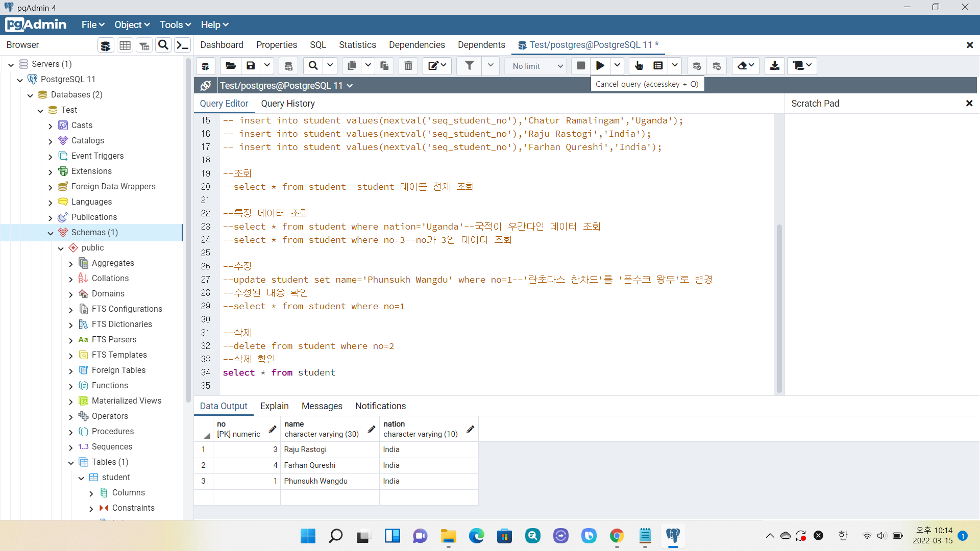Open the Tools menu
Image resolution: width=980 pixels, height=551 pixels.
coord(175,24)
